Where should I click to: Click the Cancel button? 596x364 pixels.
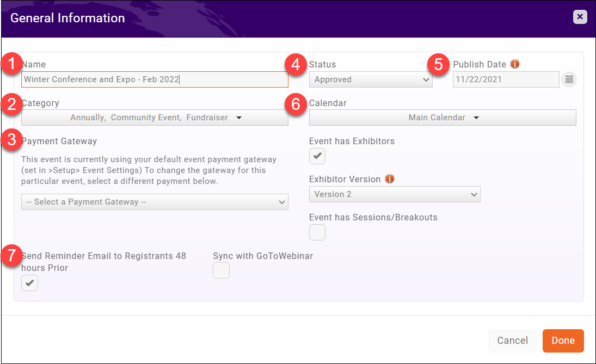point(512,341)
